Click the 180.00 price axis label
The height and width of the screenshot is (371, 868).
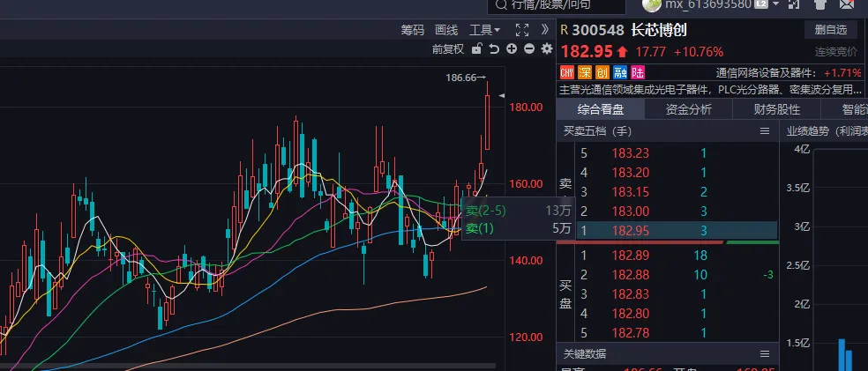point(526,107)
